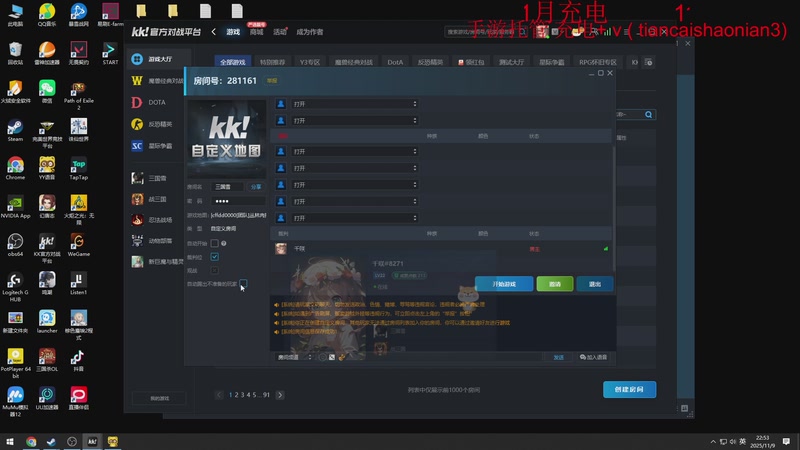Click the image icon in the chat bar
This screenshot has width=800, height=450.
tap(332, 357)
